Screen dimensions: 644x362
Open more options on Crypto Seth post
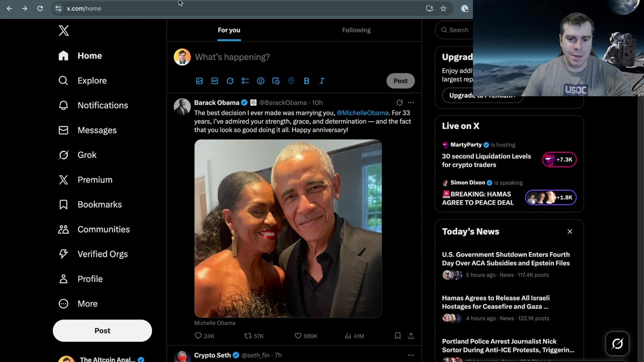tap(411, 355)
